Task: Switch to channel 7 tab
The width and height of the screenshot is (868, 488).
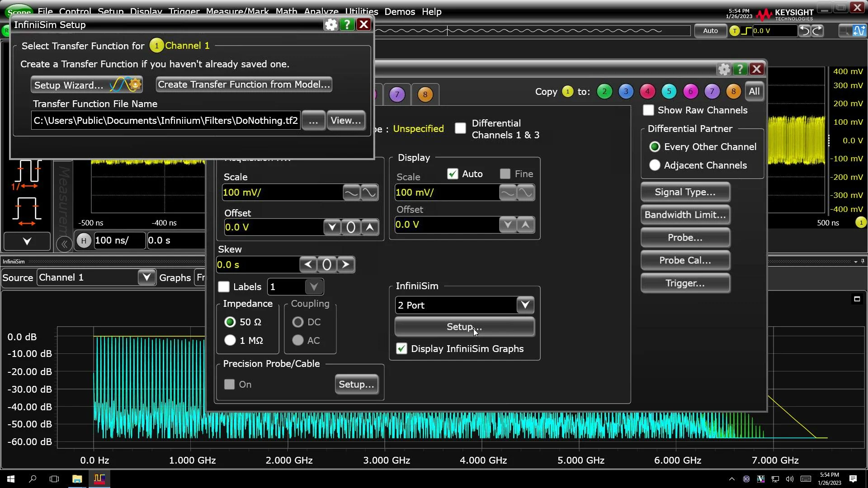Action: click(x=397, y=94)
